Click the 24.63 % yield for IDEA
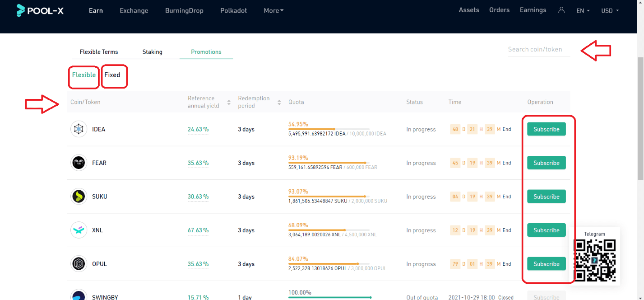This screenshot has height=300, width=644. pyautogui.click(x=198, y=129)
